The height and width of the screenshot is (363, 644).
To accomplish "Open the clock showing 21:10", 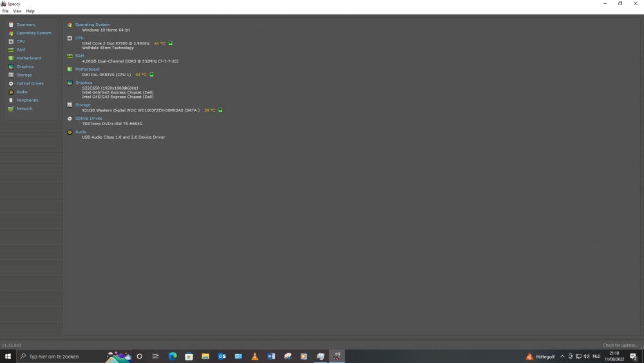I will click(x=614, y=357).
